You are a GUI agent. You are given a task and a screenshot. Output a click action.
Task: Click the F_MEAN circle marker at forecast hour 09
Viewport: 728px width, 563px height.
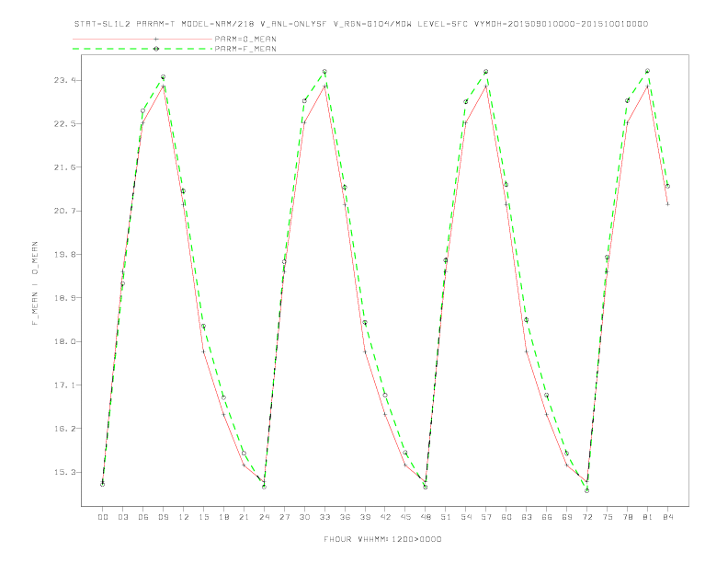click(x=163, y=77)
